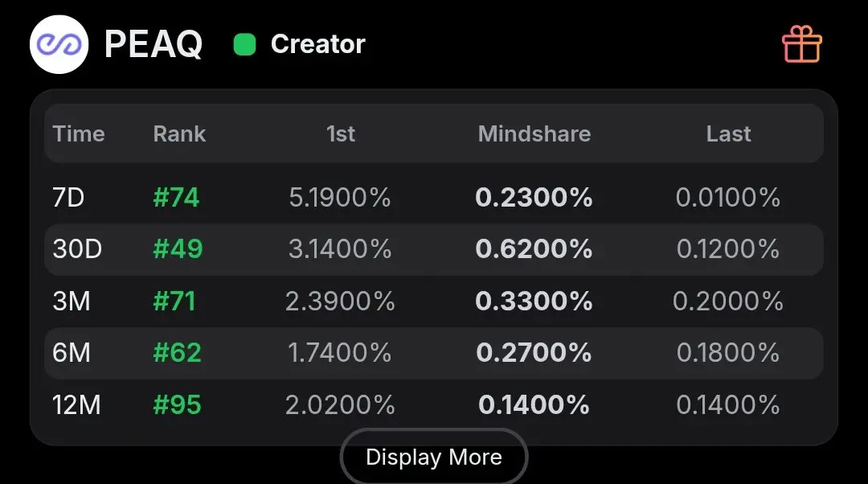
Task: Click the Mindshare column header
Action: click(x=534, y=133)
